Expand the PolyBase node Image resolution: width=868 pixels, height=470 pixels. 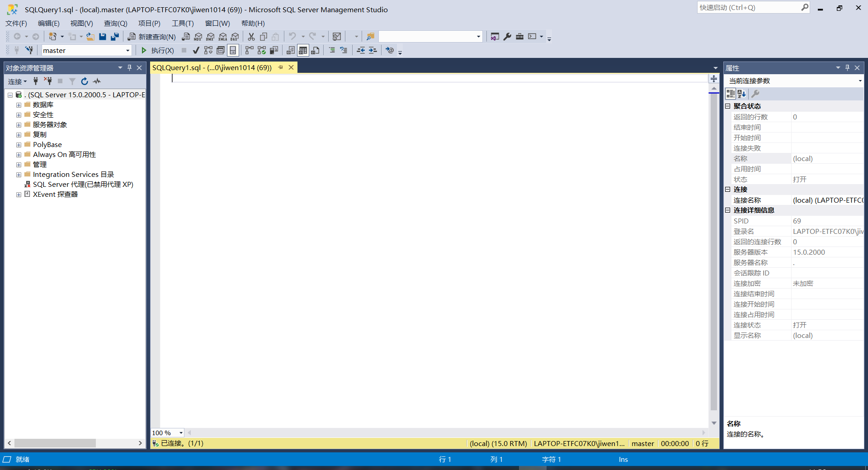[19, 145]
